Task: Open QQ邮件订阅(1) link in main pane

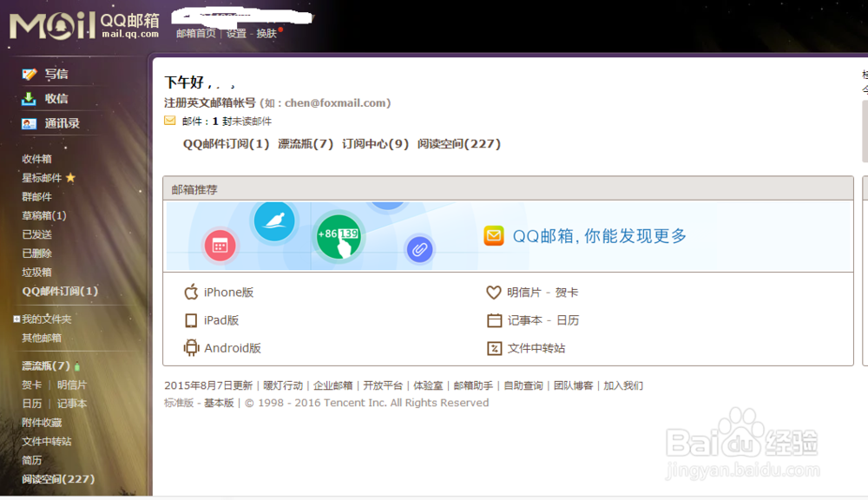Action: [x=226, y=144]
